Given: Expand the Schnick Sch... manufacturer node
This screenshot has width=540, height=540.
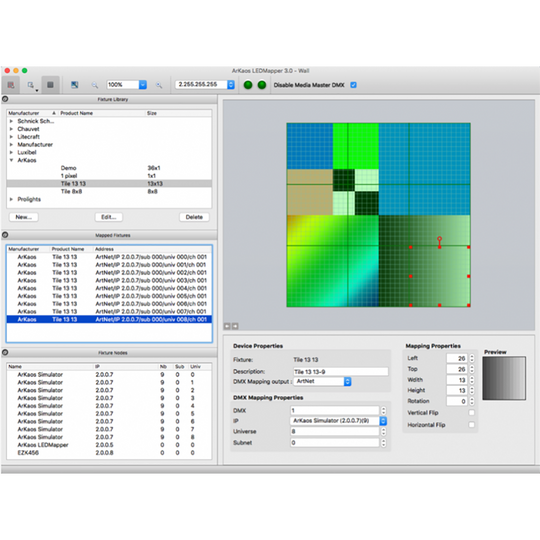Looking at the screenshot, I should tap(11, 121).
